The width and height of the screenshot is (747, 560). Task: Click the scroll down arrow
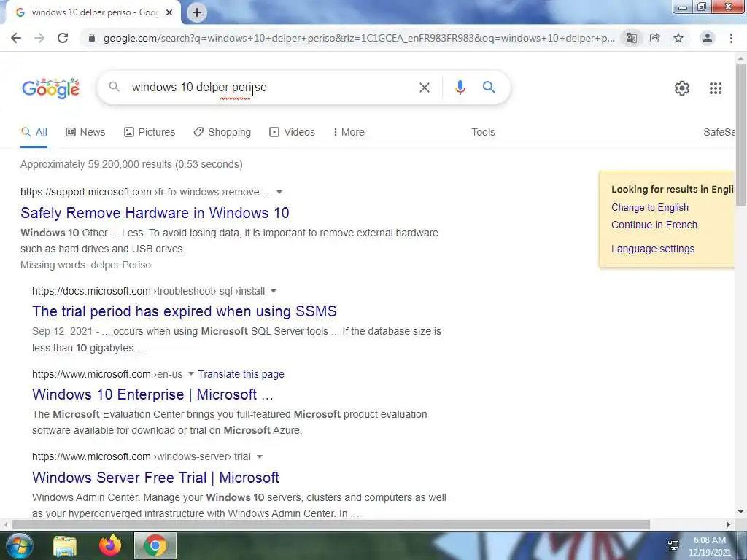click(741, 512)
